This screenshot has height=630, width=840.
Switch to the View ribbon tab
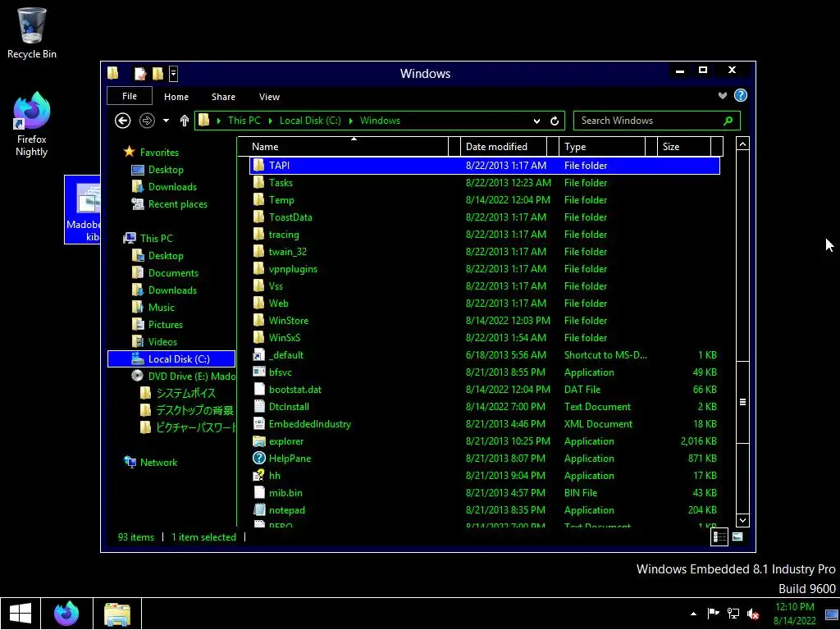tap(269, 97)
